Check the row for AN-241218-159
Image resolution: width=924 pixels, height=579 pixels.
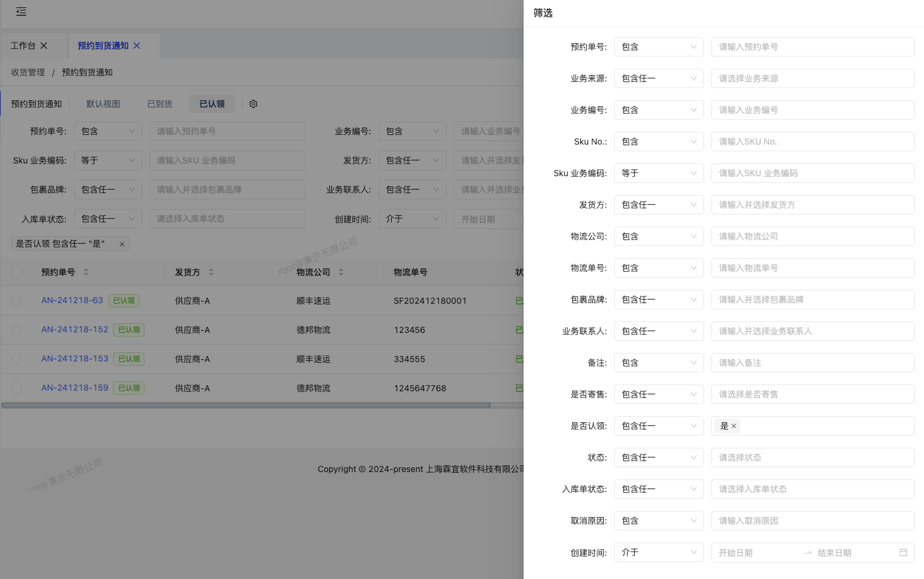(16, 388)
